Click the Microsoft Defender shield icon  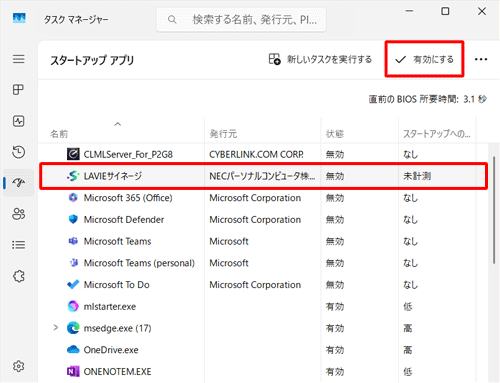(73, 219)
